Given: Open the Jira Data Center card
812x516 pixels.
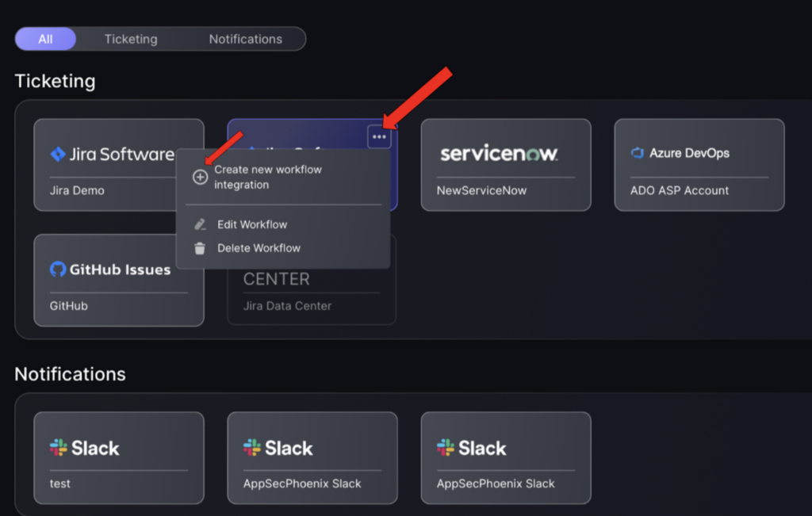Looking at the screenshot, I should [312, 296].
